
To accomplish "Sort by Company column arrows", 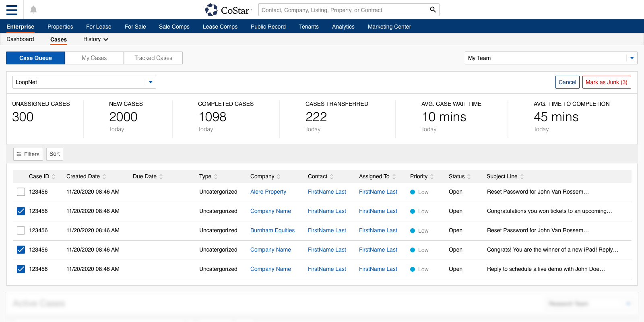I will pos(279,176).
